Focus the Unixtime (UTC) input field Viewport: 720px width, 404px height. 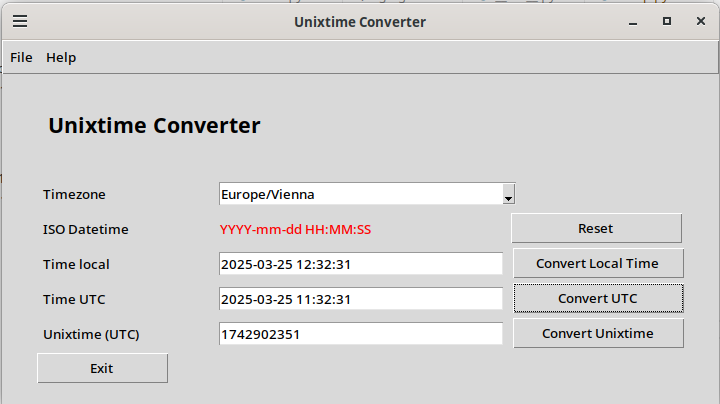tap(361, 334)
